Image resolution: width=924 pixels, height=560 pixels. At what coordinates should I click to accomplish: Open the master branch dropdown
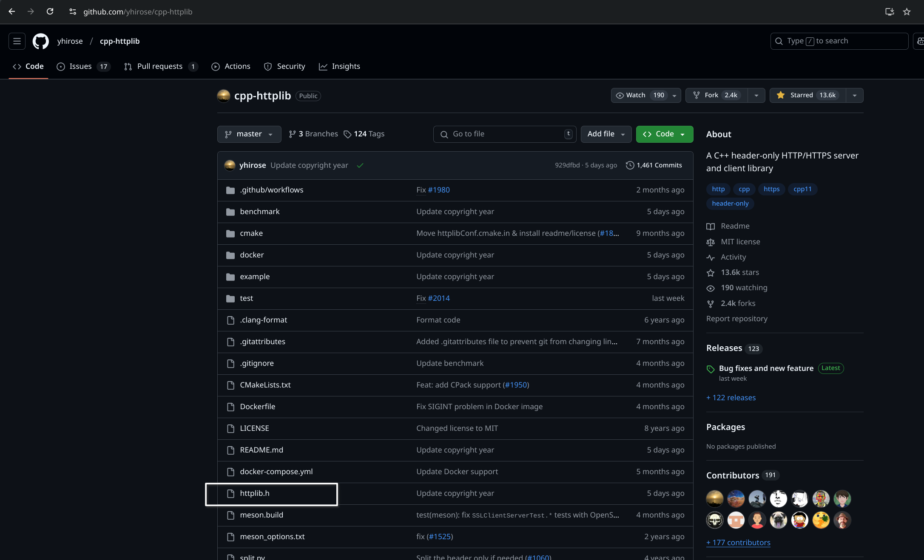click(249, 134)
